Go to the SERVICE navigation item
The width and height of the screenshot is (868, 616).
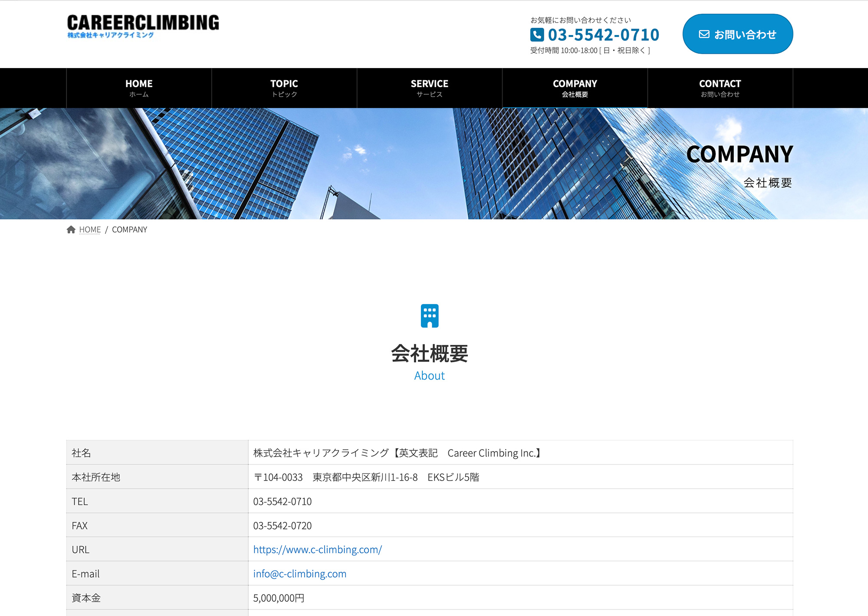(x=429, y=88)
